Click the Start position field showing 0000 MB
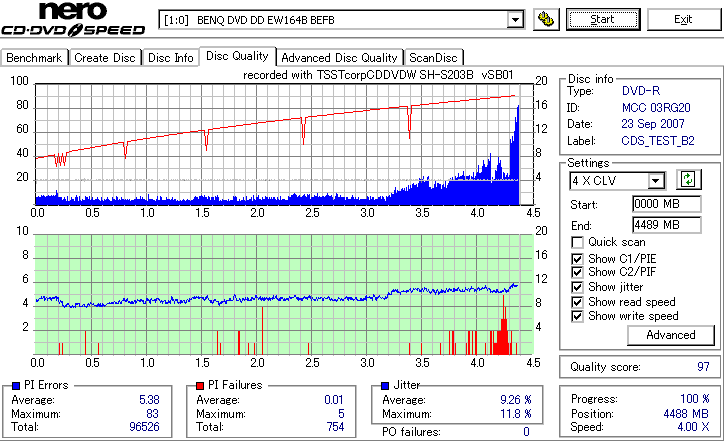Viewport: 724px width, 441px height. tap(666, 204)
